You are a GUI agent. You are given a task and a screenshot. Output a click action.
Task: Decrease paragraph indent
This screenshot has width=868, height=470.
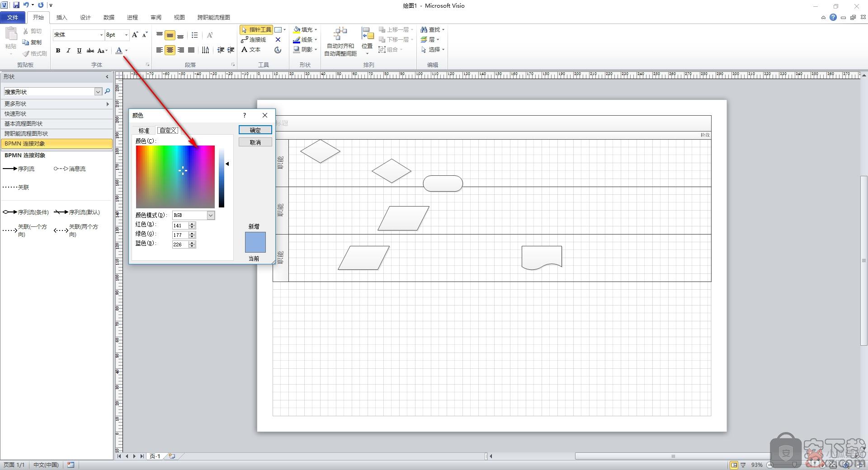(221, 50)
